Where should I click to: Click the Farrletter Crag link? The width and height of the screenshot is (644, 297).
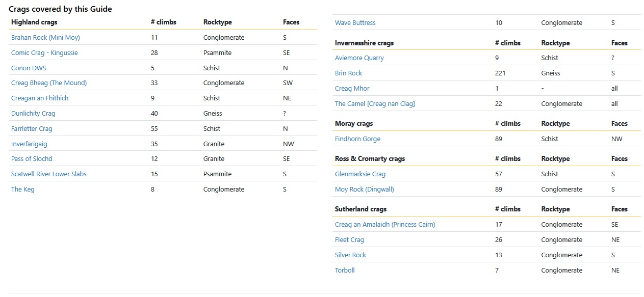pos(32,129)
